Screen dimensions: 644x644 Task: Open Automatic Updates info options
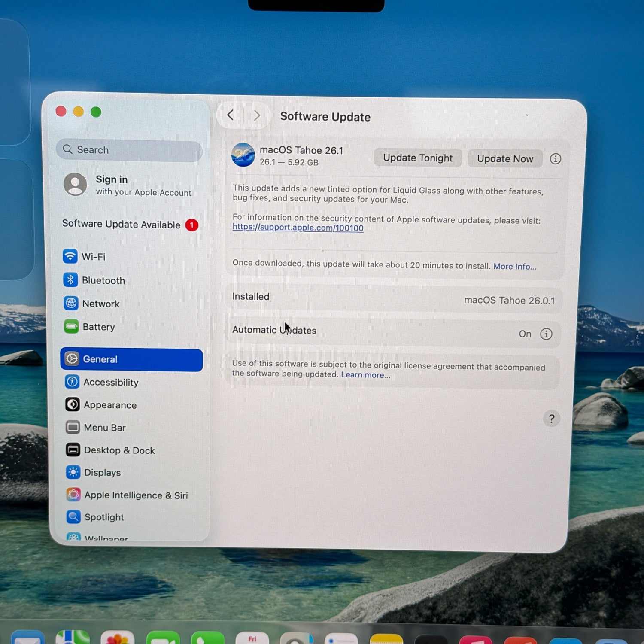point(546,334)
